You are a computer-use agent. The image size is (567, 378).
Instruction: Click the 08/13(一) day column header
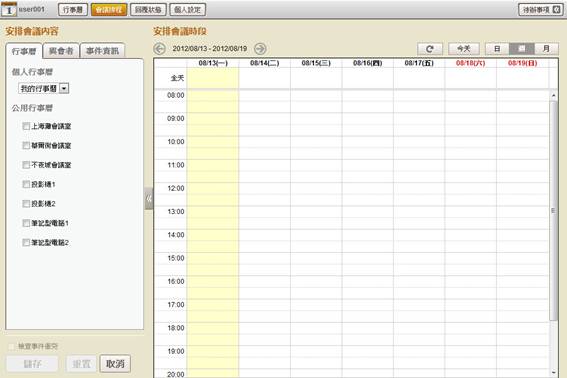pos(213,63)
